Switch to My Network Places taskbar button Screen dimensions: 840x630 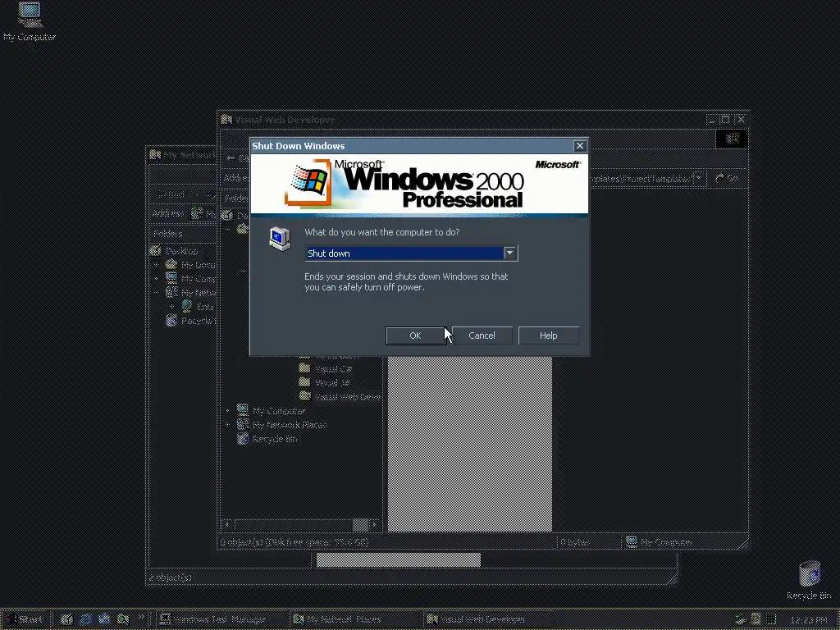[x=354, y=619]
